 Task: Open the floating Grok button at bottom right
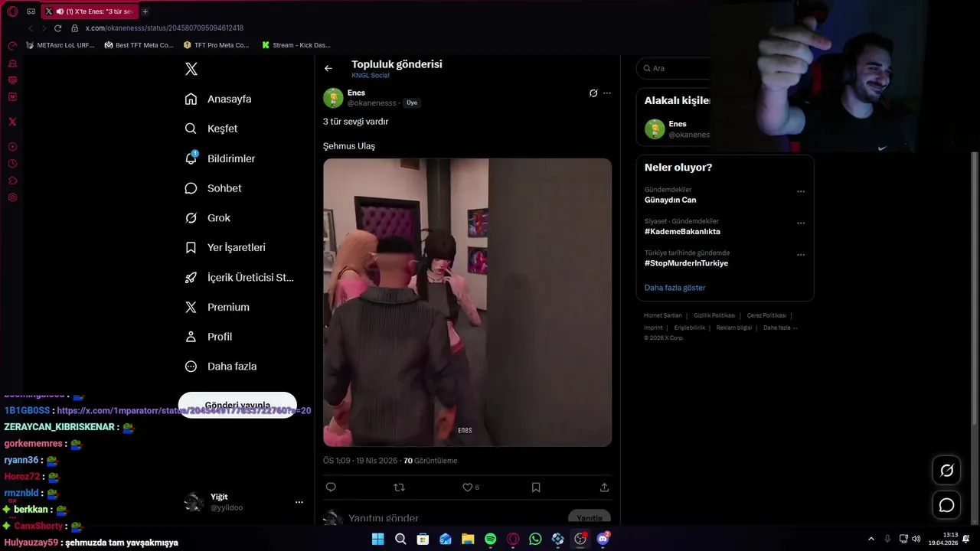point(947,471)
